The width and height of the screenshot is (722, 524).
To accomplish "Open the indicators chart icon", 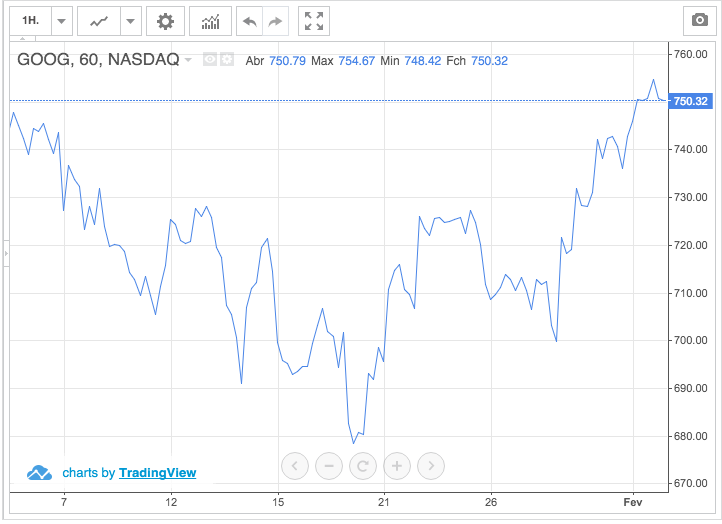I will (211, 21).
